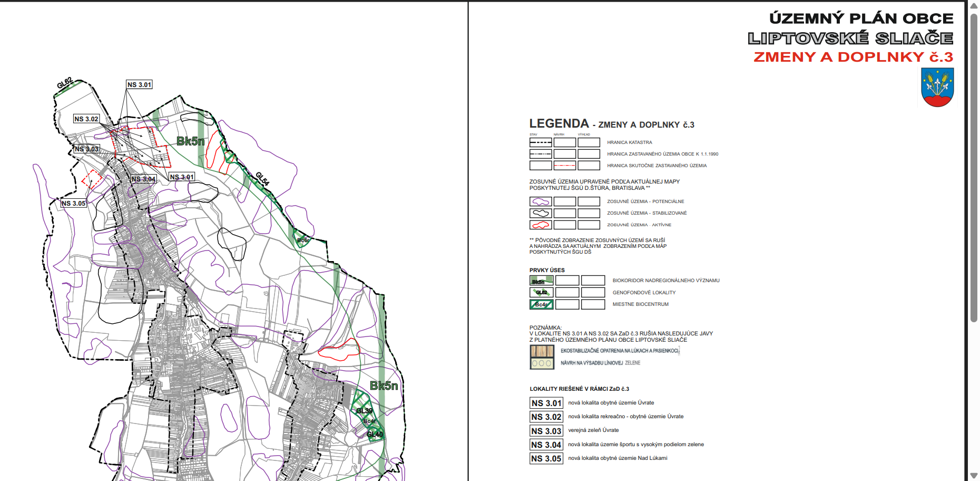Click the black stabilized landslide legend symbol
This screenshot has width=980, height=481.
[x=541, y=213]
